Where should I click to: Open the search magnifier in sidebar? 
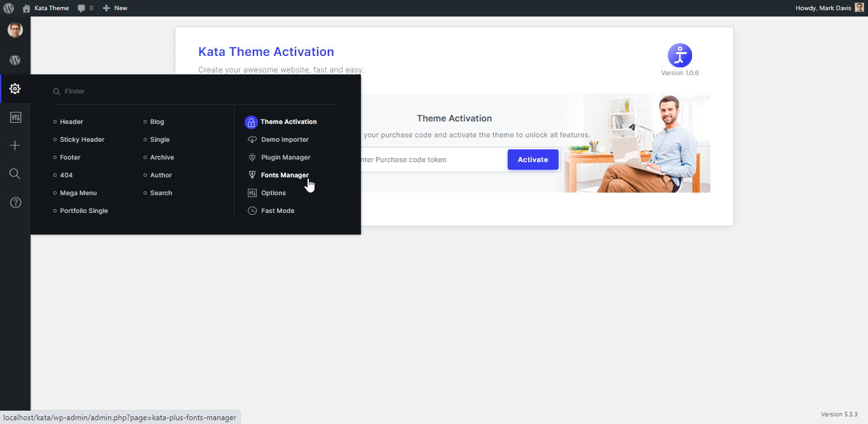coord(15,174)
